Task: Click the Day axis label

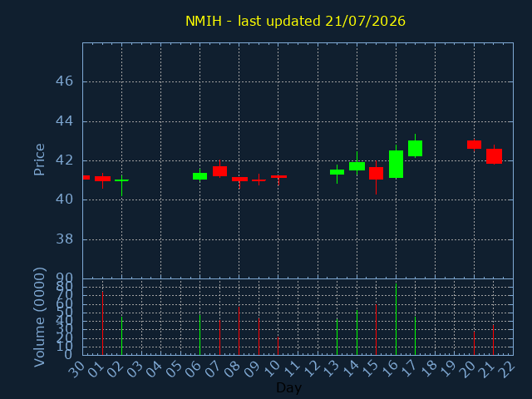Action: (x=288, y=387)
